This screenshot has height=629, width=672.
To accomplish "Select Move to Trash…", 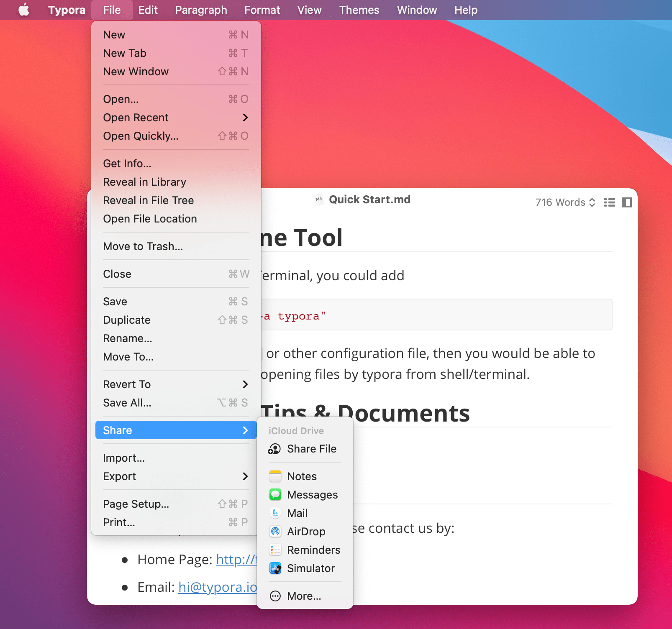I will click(176, 246).
